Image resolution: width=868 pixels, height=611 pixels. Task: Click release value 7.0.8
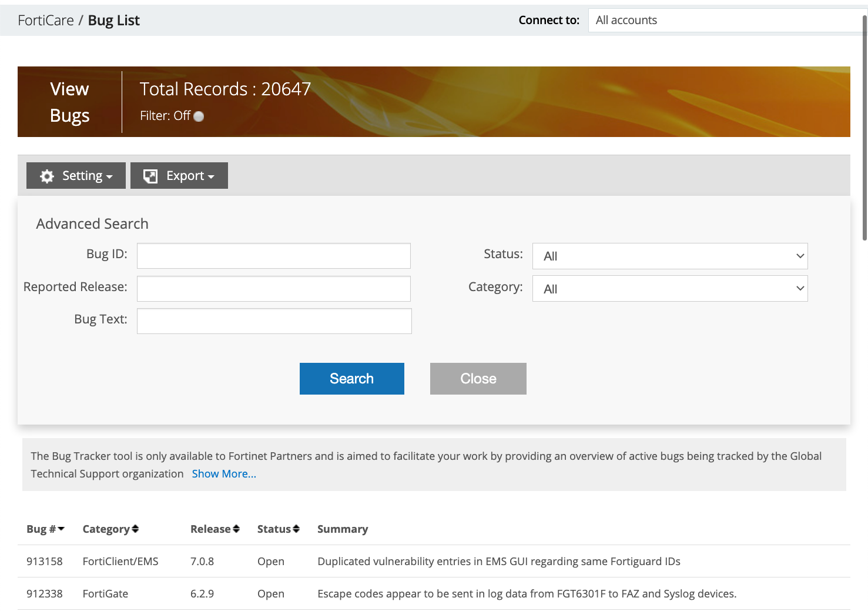click(x=202, y=562)
